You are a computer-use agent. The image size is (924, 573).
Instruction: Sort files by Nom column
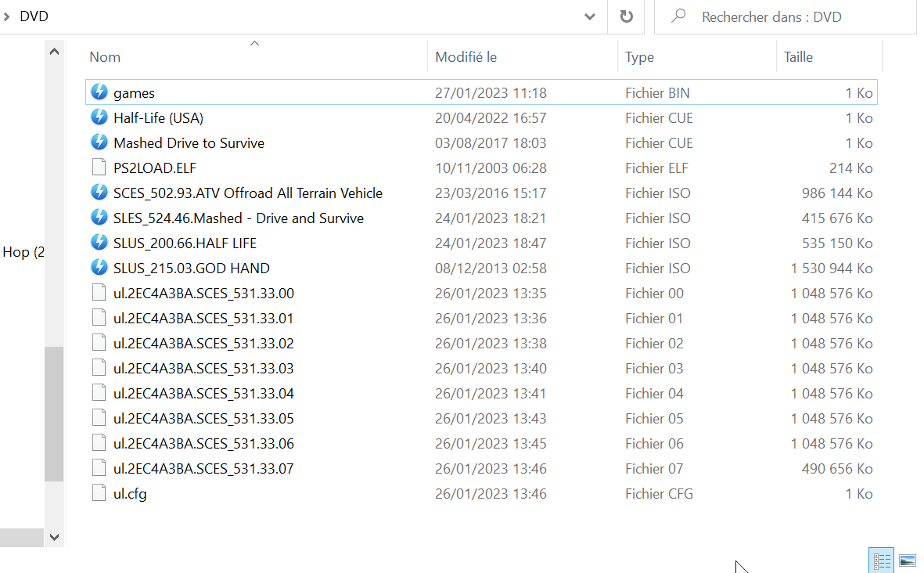coord(105,57)
